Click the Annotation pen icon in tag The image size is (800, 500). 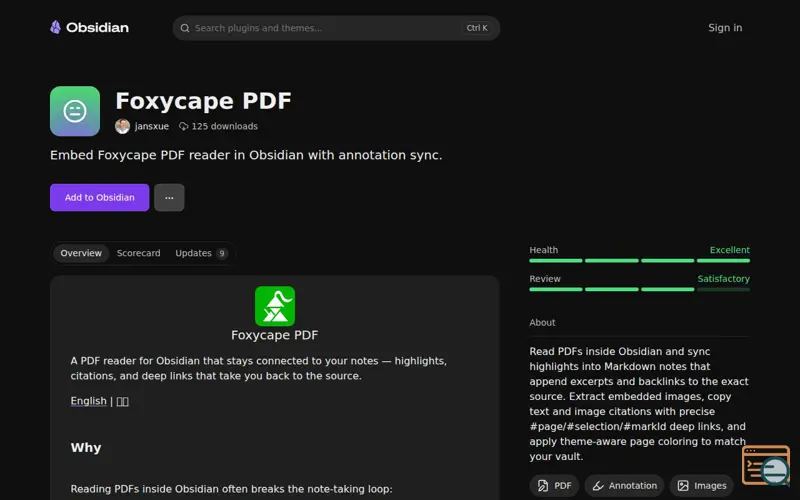(598, 486)
